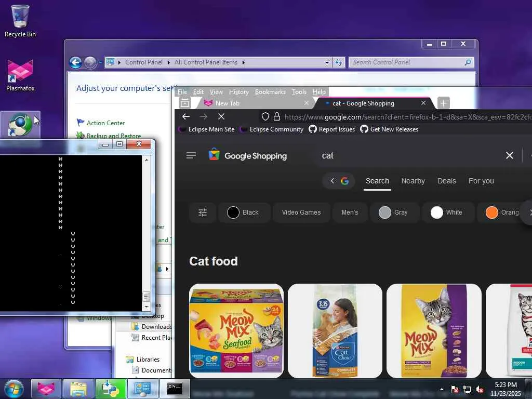This screenshot has height=399, width=532.
Task: Open Eclipse Main Site bookmark
Action: click(x=207, y=129)
